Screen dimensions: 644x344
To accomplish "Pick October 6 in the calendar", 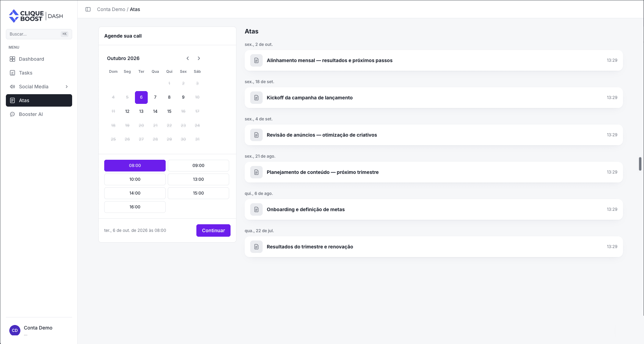I will 141,97.
